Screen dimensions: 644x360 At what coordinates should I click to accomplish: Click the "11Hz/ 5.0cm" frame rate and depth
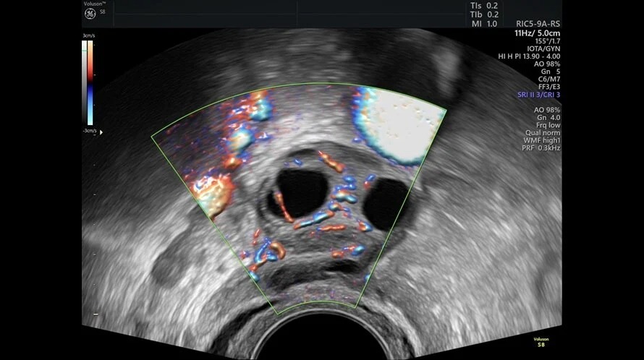(537, 33)
